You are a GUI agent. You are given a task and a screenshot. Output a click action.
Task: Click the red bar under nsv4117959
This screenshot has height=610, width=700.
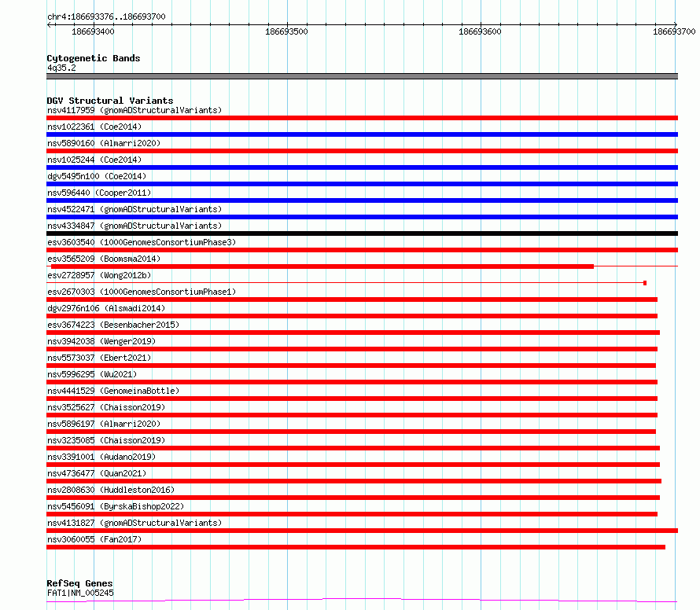pyautogui.click(x=362, y=118)
